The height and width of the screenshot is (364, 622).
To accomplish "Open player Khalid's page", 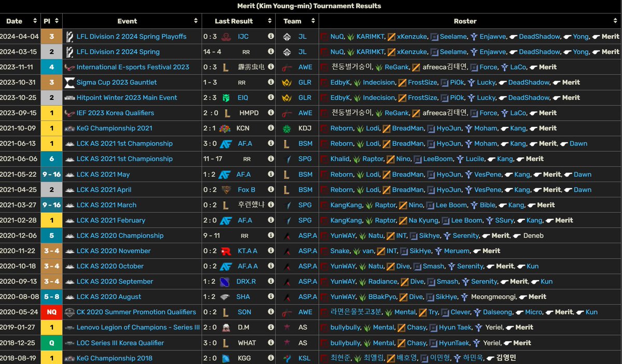I will tap(340, 159).
